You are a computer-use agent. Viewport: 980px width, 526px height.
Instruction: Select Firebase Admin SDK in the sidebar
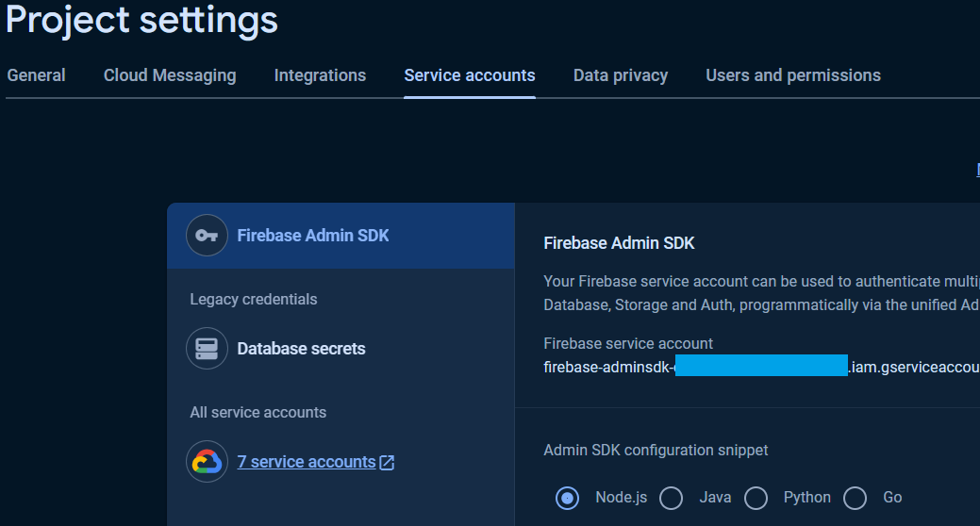[x=341, y=236]
